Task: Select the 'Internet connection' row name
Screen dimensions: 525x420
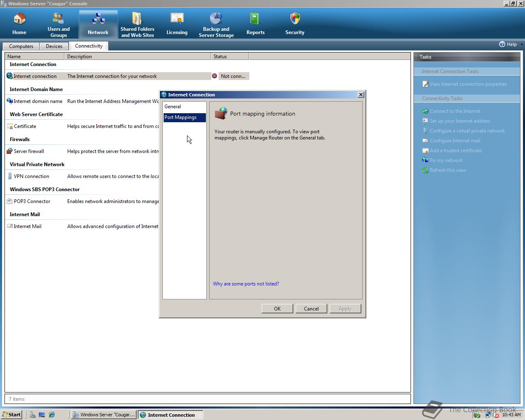Action: coord(35,76)
